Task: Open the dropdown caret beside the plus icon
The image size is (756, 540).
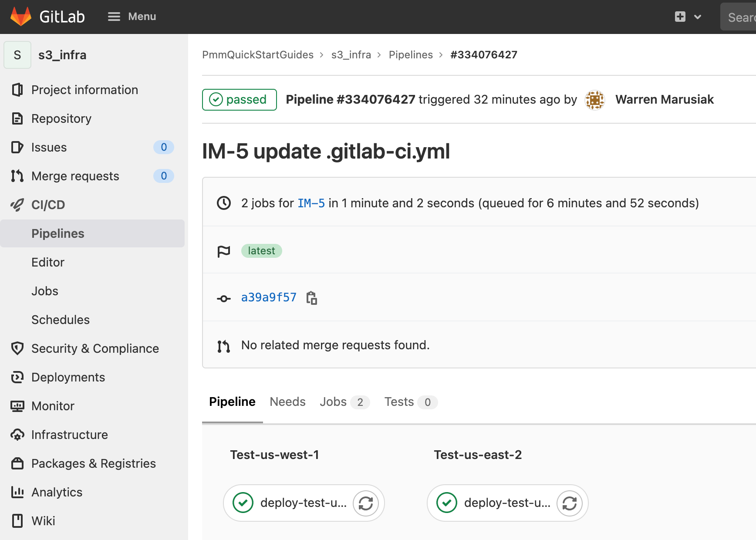Action: [x=698, y=17]
